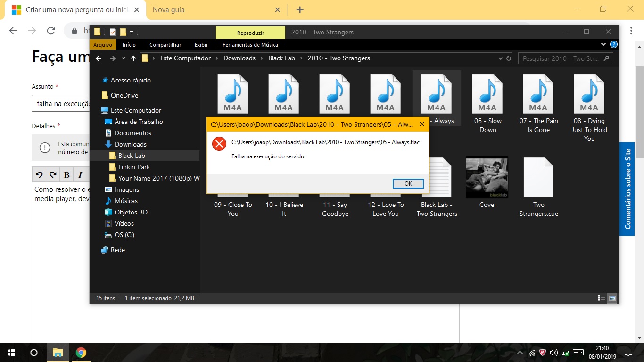Close the error dialog with X
The image size is (644, 362).
[422, 124]
